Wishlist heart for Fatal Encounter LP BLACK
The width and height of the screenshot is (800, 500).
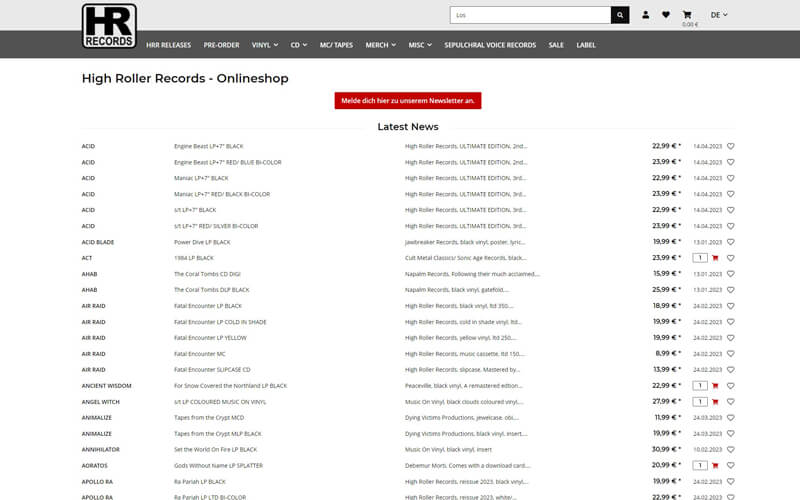tap(731, 306)
